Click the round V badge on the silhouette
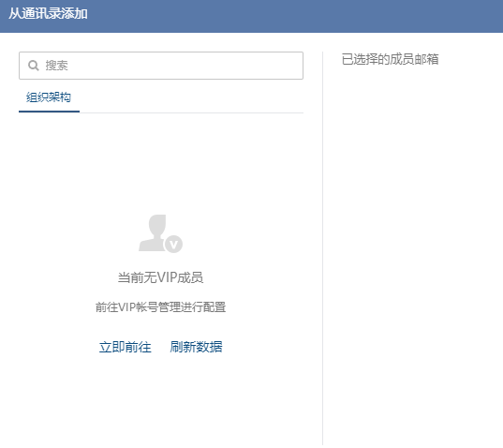Screen dimensions: 503x448 click(173, 245)
